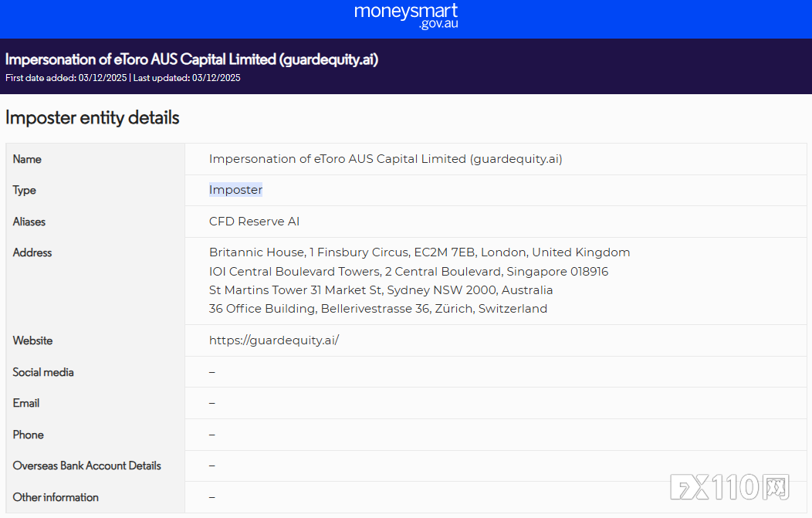Image resolution: width=812 pixels, height=518 pixels.
Task: Click the 'Aliases' row label
Action: (x=29, y=222)
